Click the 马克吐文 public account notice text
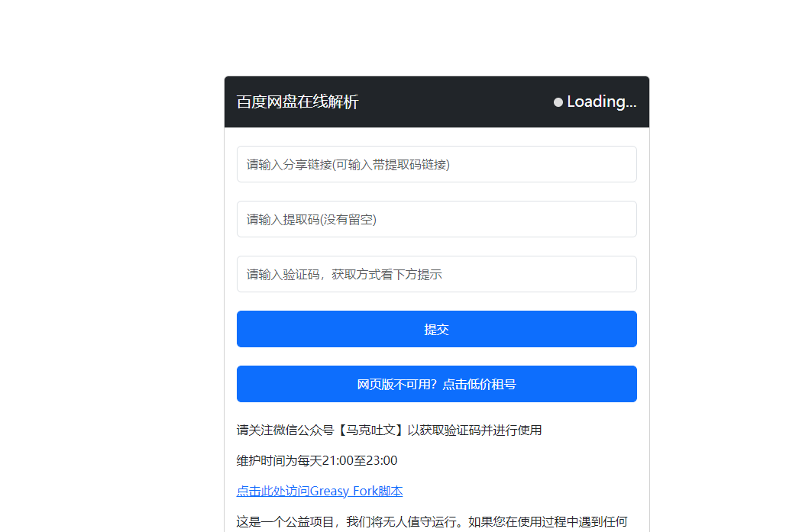 pos(390,430)
